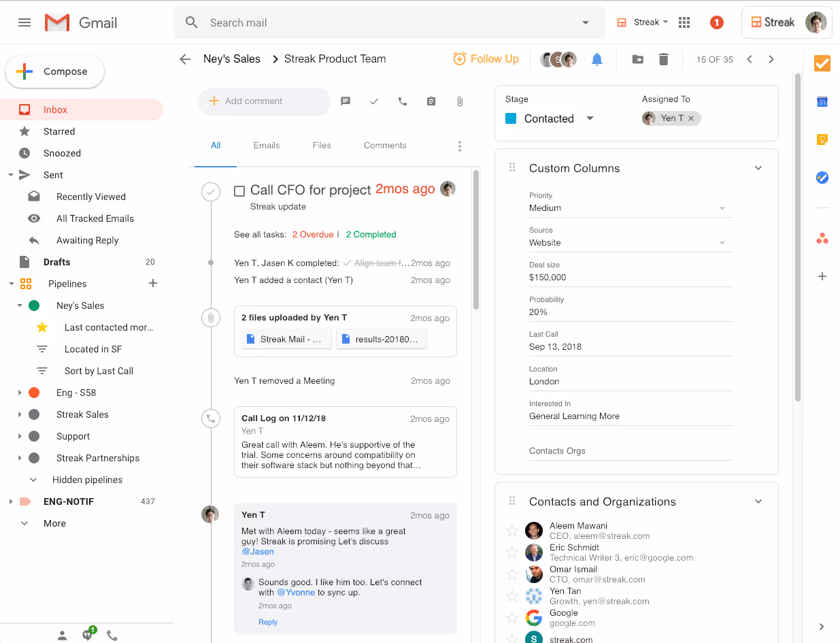Check the Call CFO for project task
Viewport: 840px width, 643px height.
pos(239,191)
